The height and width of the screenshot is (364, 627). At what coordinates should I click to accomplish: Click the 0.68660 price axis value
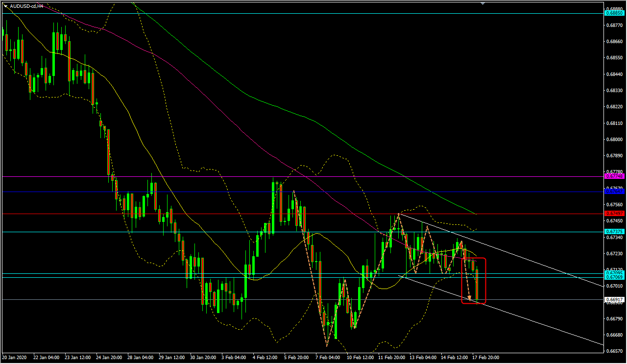(x=614, y=42)
